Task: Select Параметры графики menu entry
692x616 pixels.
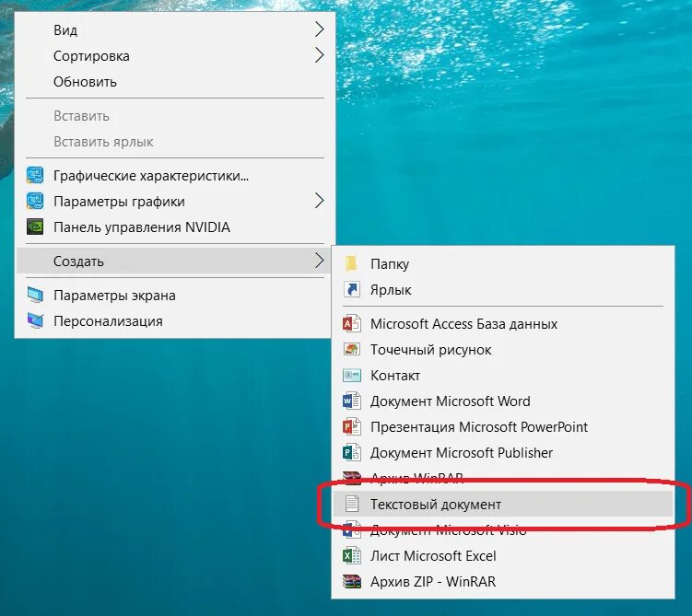Action: [x=175, y=201]
